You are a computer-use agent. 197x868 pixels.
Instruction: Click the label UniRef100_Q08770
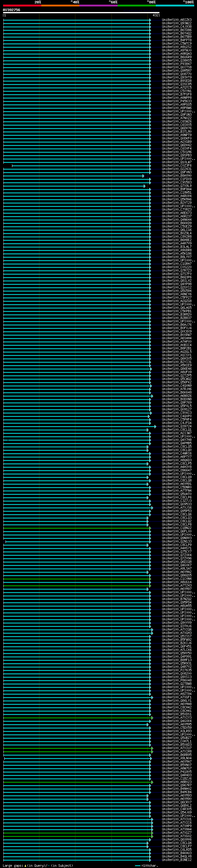coord(177,74)
